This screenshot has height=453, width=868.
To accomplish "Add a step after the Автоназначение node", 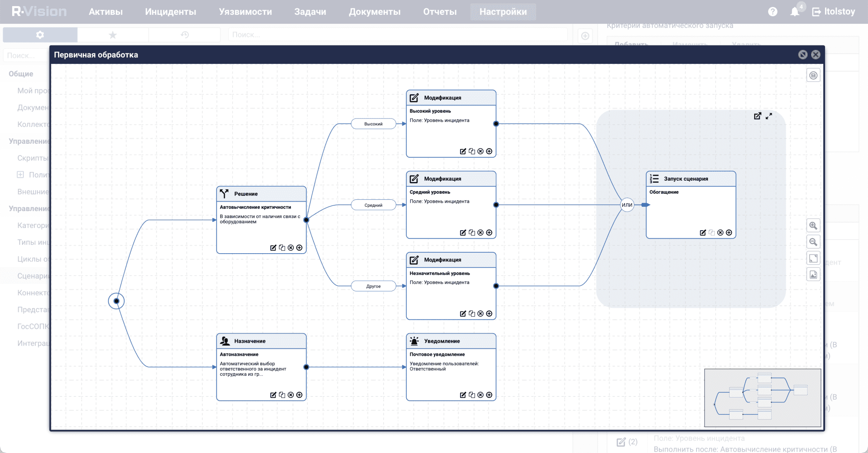I will (x=299, y=395).
